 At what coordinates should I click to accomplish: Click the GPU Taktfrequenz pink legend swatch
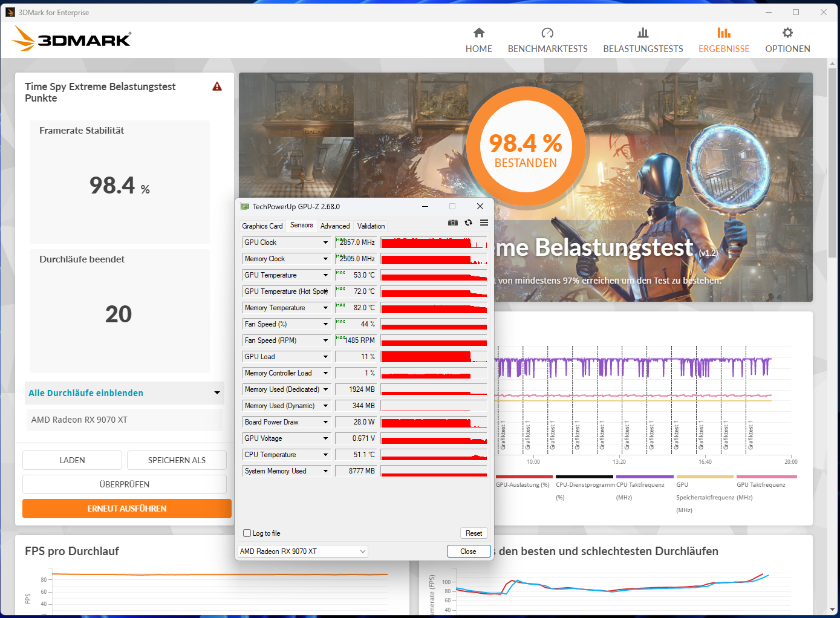tap(767, 477)
